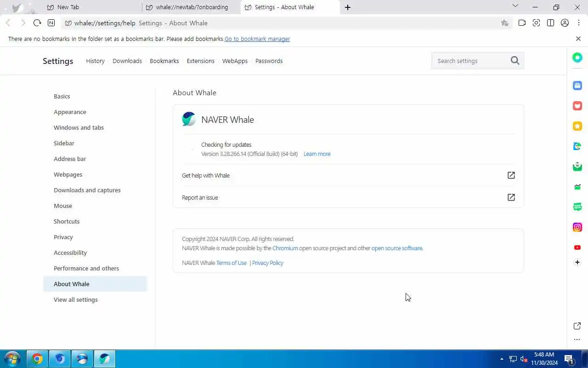588x368 pixels.
Task: Toggle the split view (dual tab) icon
Action: click(550, 23)
